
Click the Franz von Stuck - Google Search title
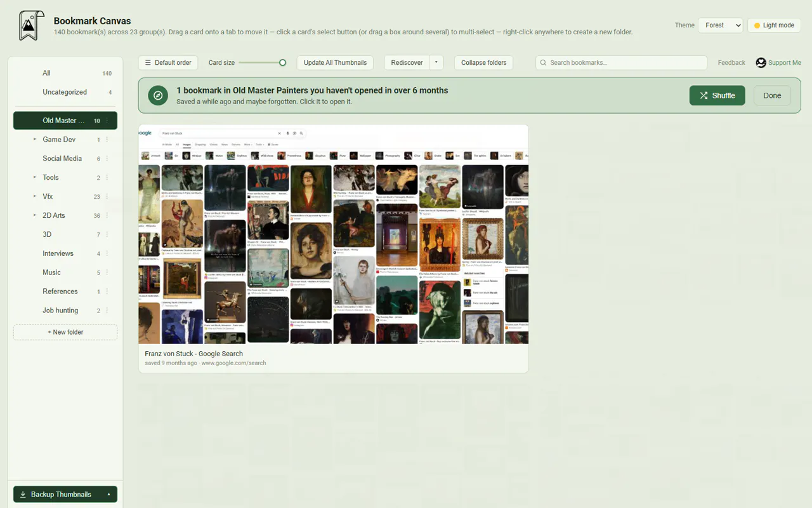click(x=193, y=354)
